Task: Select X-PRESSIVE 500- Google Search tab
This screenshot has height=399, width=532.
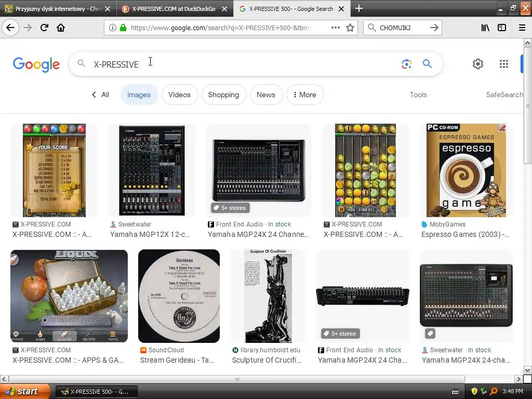Action: tap(291, 9)
